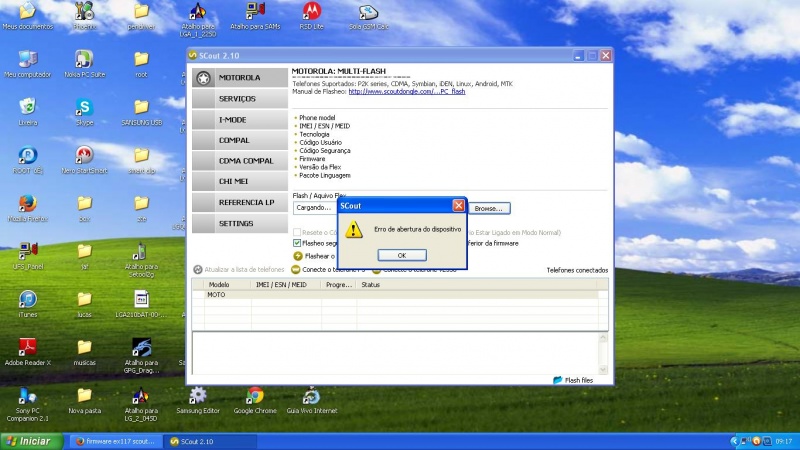
Task: Open the SANSUNG USB folder
Action: click(141, 112)
